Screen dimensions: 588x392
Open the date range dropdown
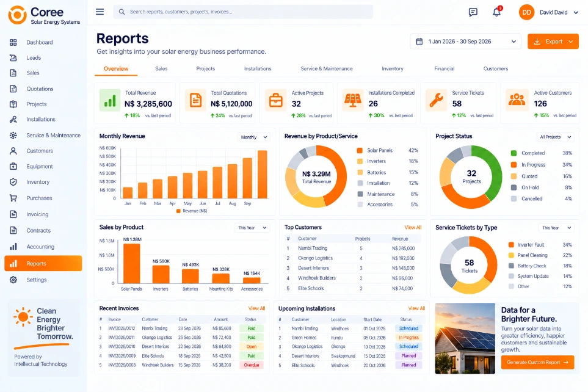[x=465, y=42]
